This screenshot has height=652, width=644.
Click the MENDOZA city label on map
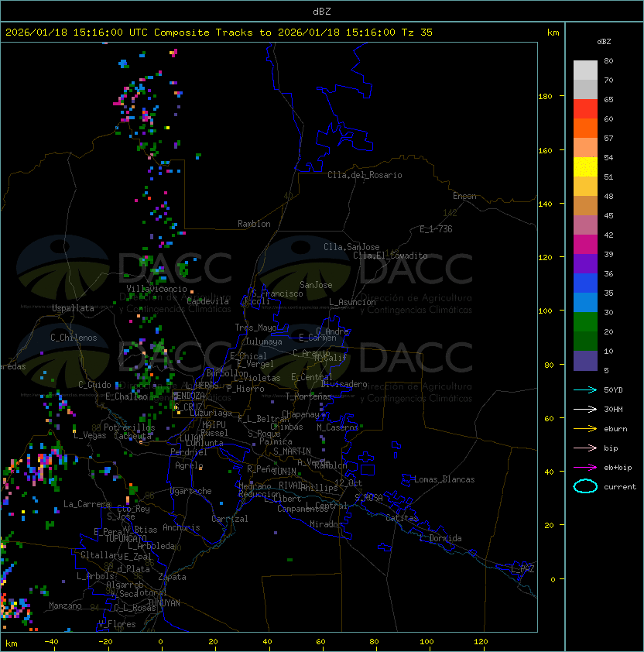pos(188,396)
